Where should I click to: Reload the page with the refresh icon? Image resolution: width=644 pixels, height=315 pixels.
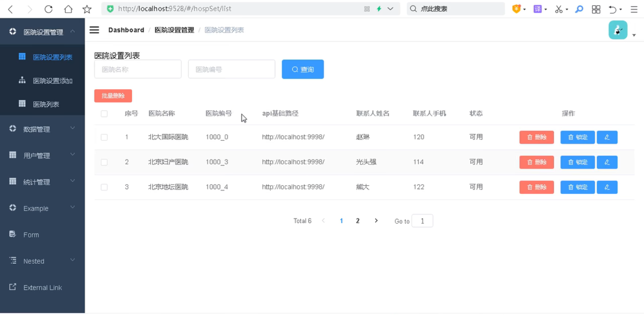pyautogui.click(x=48, y=9)
